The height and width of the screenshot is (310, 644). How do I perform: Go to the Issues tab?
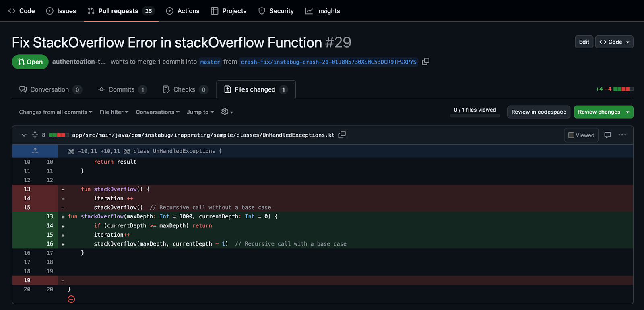(61, 11)
